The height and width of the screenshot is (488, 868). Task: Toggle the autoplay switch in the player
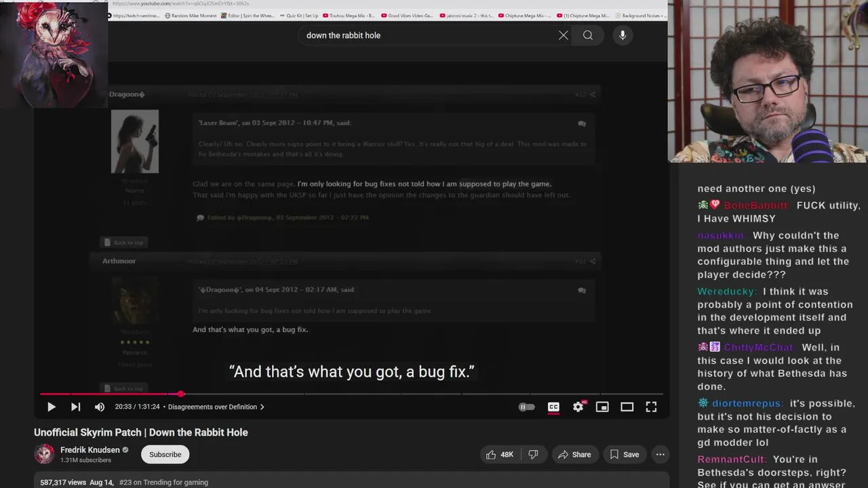(x=527, y=407)
